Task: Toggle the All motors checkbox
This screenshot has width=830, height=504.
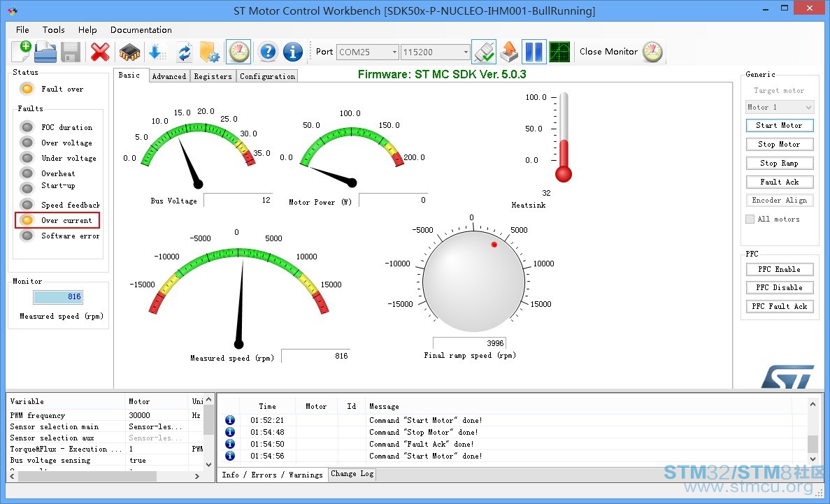Action: coord(750,219)
